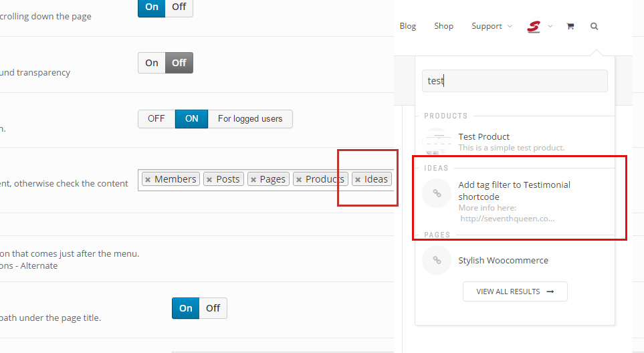Expand the Support menu dropdown
The image size is (644, 353).
pyautogui.click(x=492, y=26)
